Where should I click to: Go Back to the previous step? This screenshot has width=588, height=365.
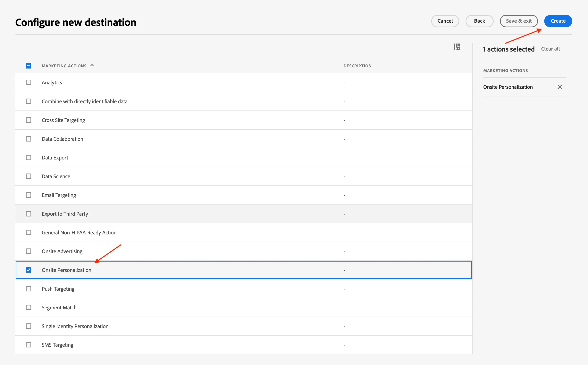[479, 21]
